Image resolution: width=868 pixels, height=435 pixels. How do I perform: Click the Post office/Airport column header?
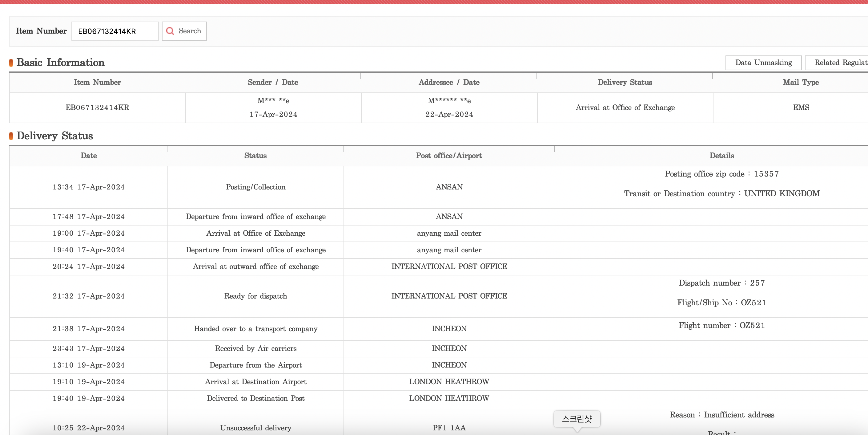(449, 156)
